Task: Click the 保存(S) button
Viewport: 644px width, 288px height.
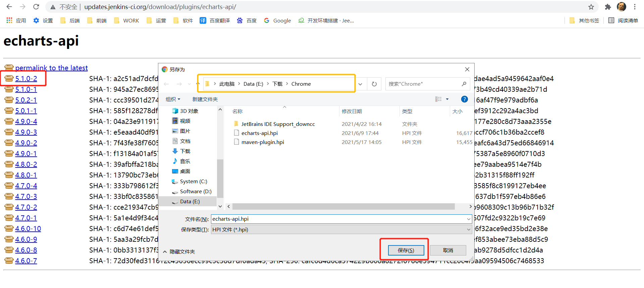Action: point(406,250)
